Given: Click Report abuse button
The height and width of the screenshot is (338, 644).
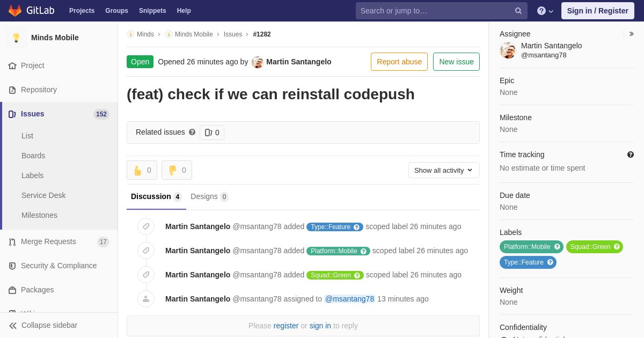Looking at the screenshot, I should [399, 62].
